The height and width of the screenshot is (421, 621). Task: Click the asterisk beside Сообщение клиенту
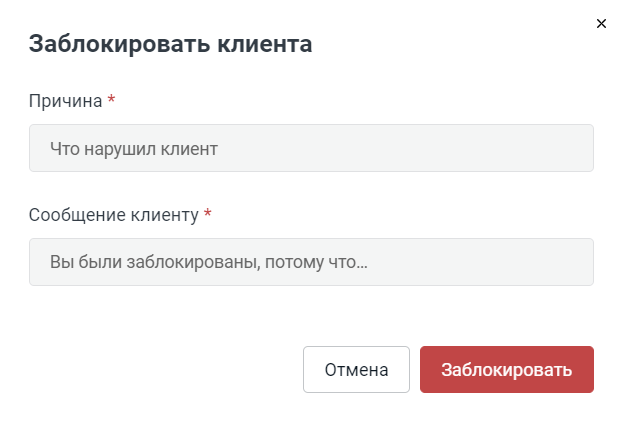pyautogui.click(x=208, y=215)
